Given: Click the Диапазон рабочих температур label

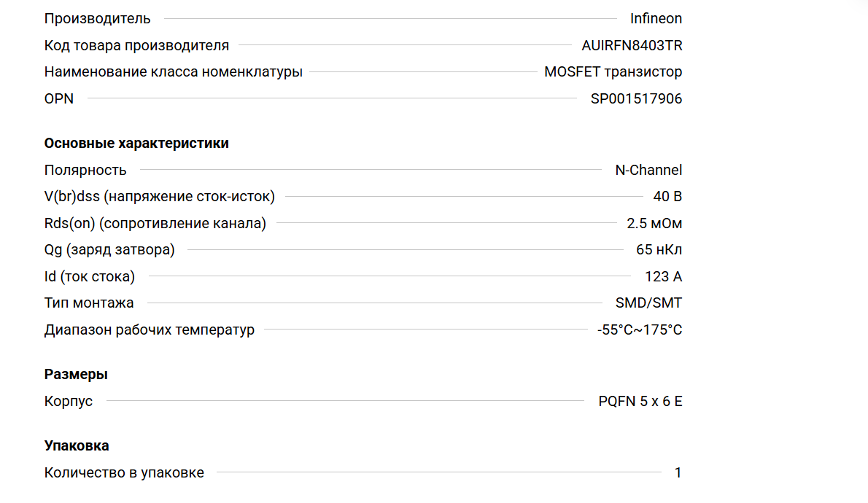Looking at the screenshot, I should [x=150, y=330].
